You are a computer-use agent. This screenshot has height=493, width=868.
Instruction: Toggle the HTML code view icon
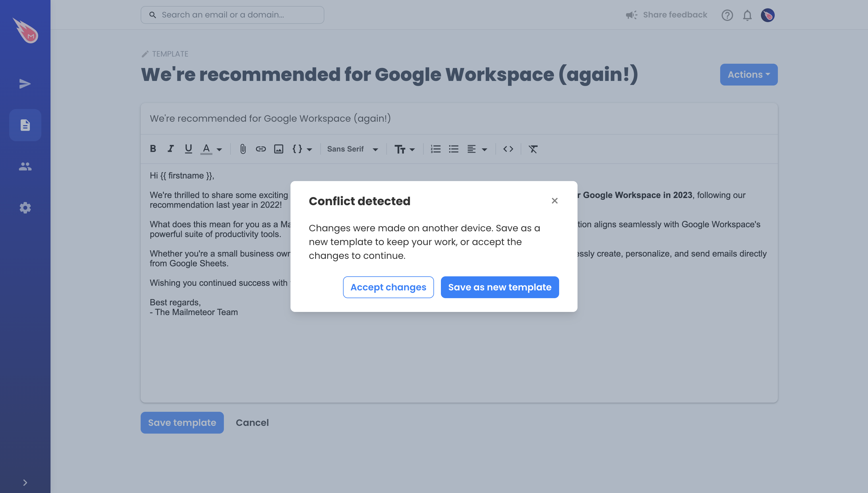click(508, 149)
